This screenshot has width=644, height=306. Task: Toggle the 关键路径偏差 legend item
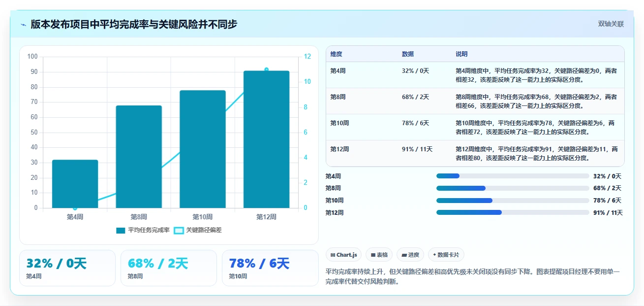[x=198, y=230]
